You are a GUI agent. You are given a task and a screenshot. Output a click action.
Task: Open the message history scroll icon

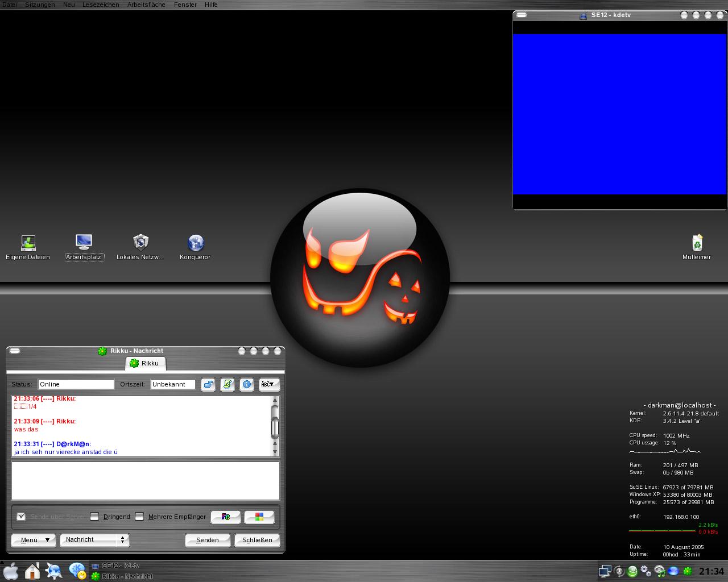(x=227, y=385)
